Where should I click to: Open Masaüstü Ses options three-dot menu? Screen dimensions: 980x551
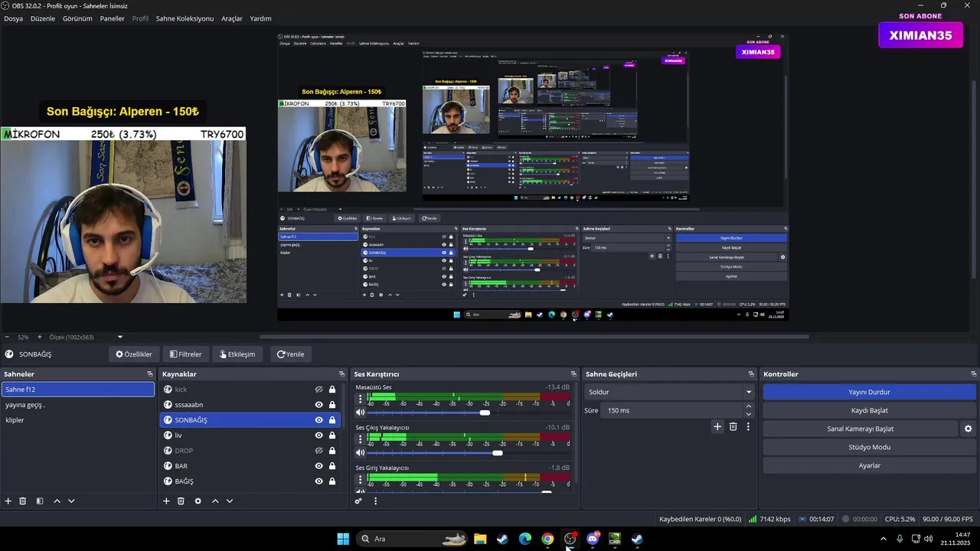click(x=360, y=399)
